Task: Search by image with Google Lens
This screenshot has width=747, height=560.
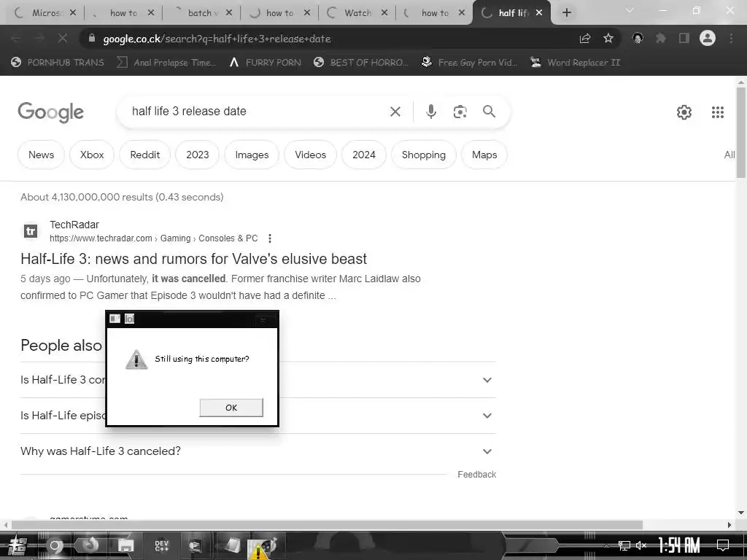Action: (x=460, y=112)
